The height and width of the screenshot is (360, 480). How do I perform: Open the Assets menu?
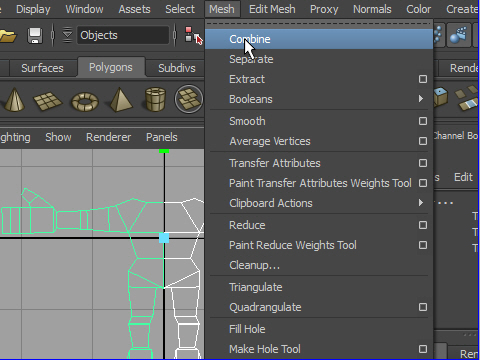(x=134, y=9)
